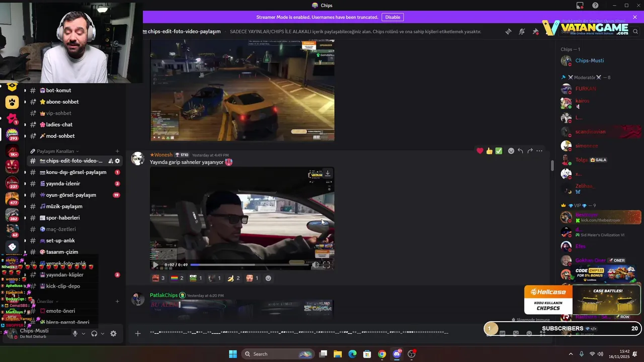Select müzik-paylaşım channel
Screen dimensions: 644x362
[75, 206]
